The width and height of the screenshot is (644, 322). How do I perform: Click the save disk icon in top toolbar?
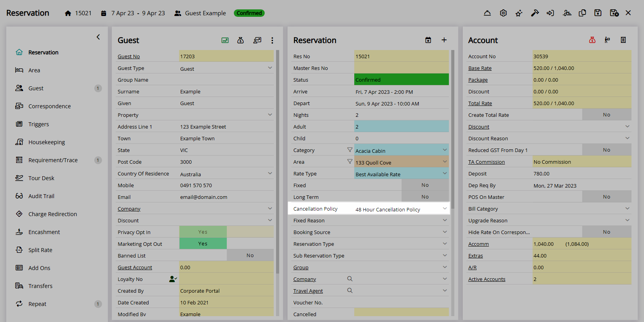click(x=598, y=13)
